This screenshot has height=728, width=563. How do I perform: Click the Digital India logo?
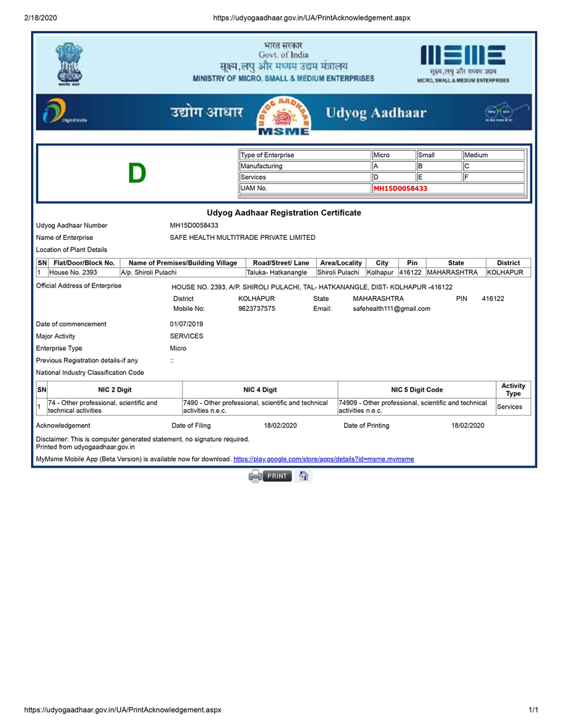pyautogui.click(x=64, y=111)
